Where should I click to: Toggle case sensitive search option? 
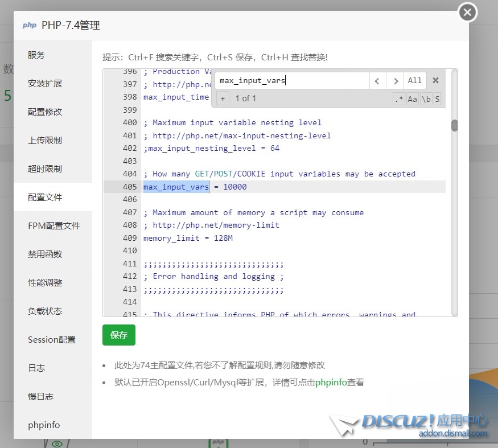(412, 99)
